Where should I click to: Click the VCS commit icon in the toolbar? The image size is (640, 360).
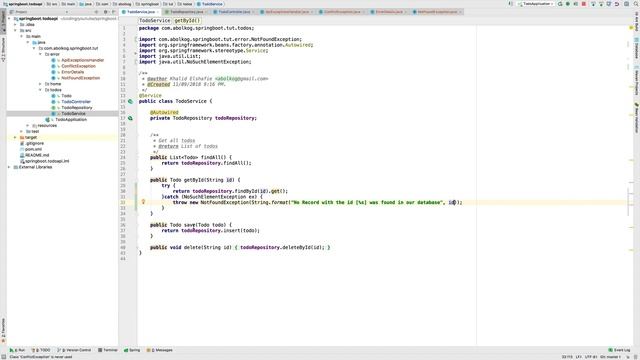(601, 4)
